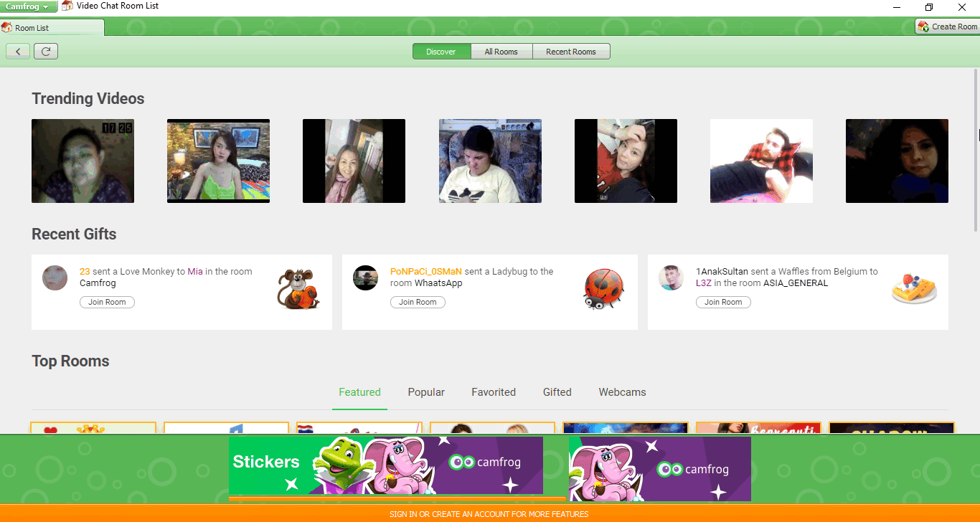Click the Ladybug gift icon
The height and width of the screenshot is (522, 980).
(x=603, y=289)
